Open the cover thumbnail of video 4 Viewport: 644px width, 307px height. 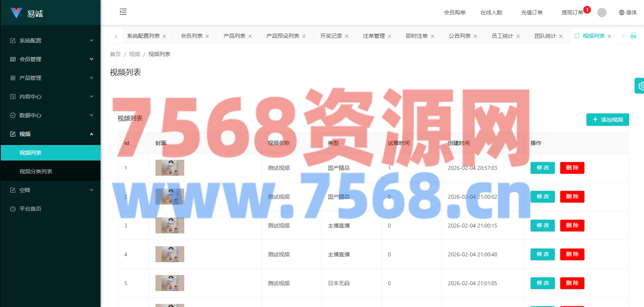coord(170,254)
